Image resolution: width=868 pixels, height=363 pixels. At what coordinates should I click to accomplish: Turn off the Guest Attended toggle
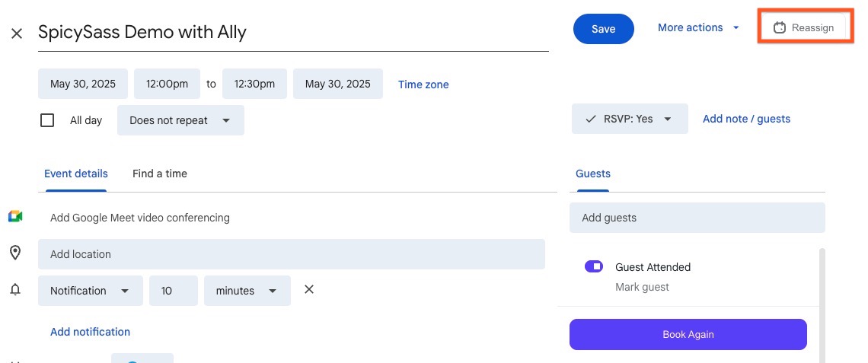593,266
